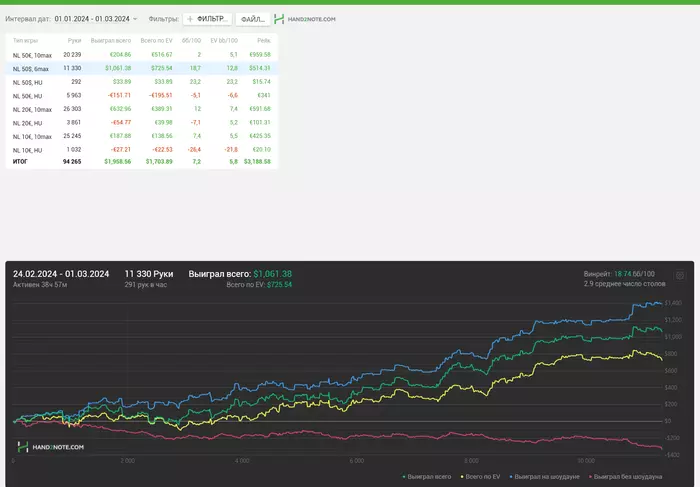The height and width of the screenshot is (487, 700).
Task: Click hands count 1 032 cell
Action: pos(74,150)
